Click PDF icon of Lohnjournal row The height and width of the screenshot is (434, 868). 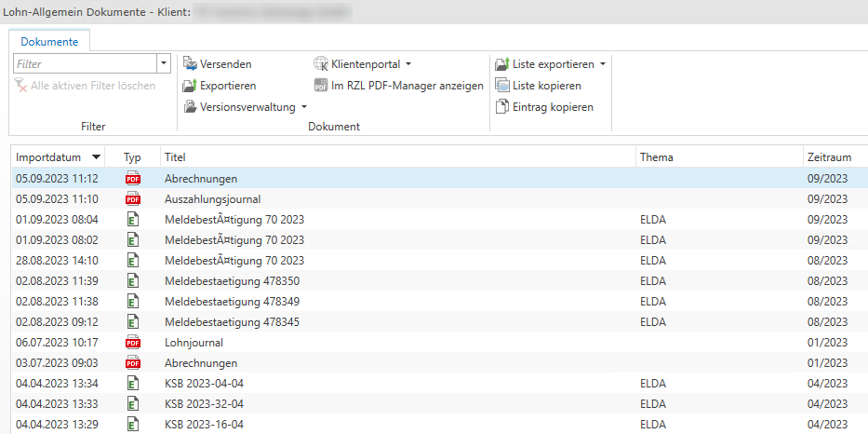point(133,343)
